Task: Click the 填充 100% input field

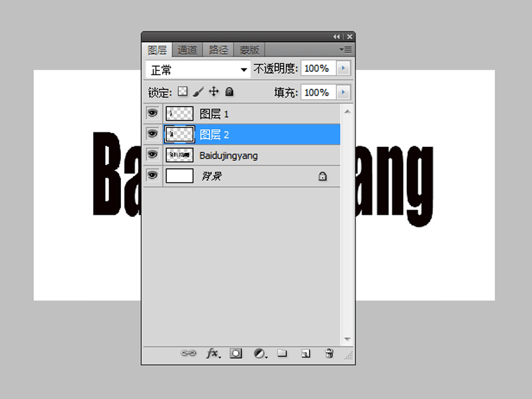Action: 319,92
